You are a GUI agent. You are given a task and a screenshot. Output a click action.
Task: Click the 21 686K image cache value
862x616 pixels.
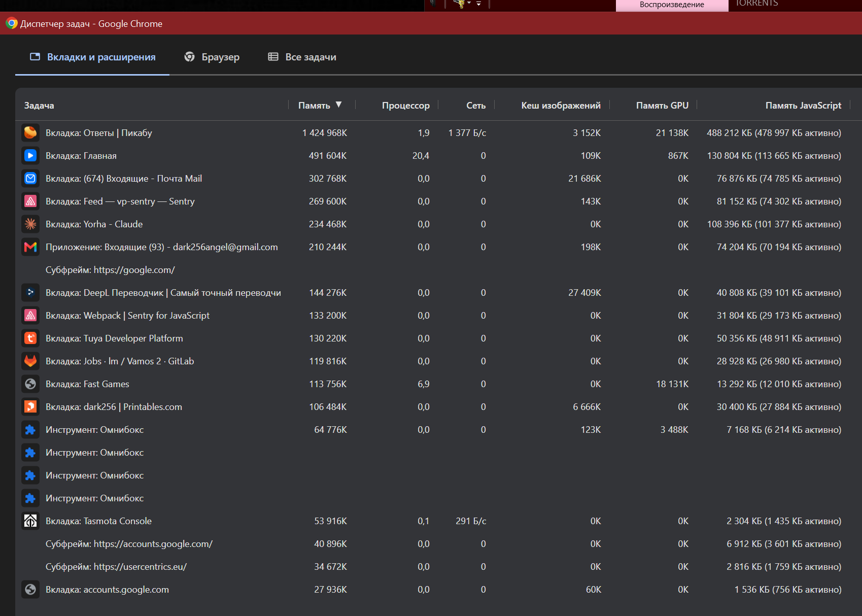[584, 179]
